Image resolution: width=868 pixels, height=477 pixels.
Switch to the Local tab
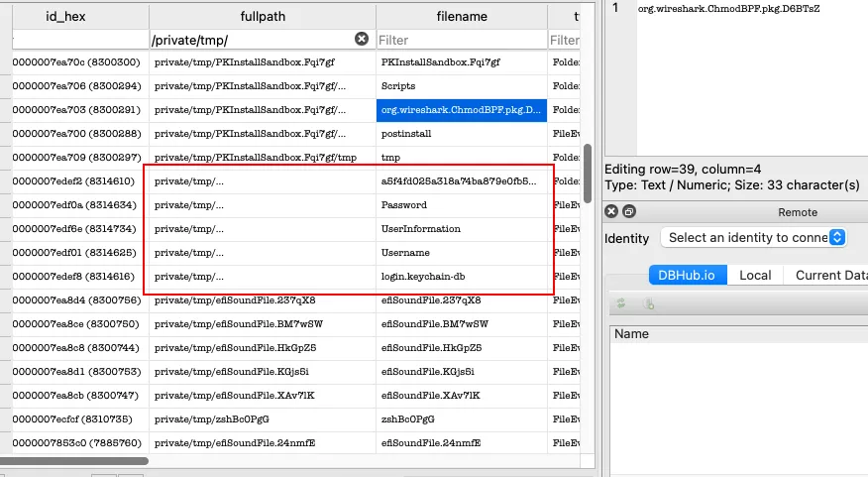[755, 276]
